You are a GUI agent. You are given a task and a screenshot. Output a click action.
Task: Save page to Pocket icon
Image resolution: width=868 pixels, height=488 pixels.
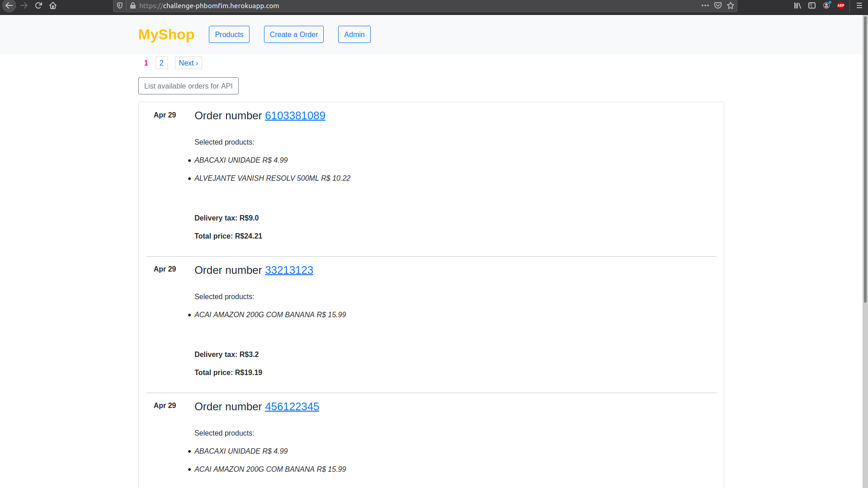717,6
